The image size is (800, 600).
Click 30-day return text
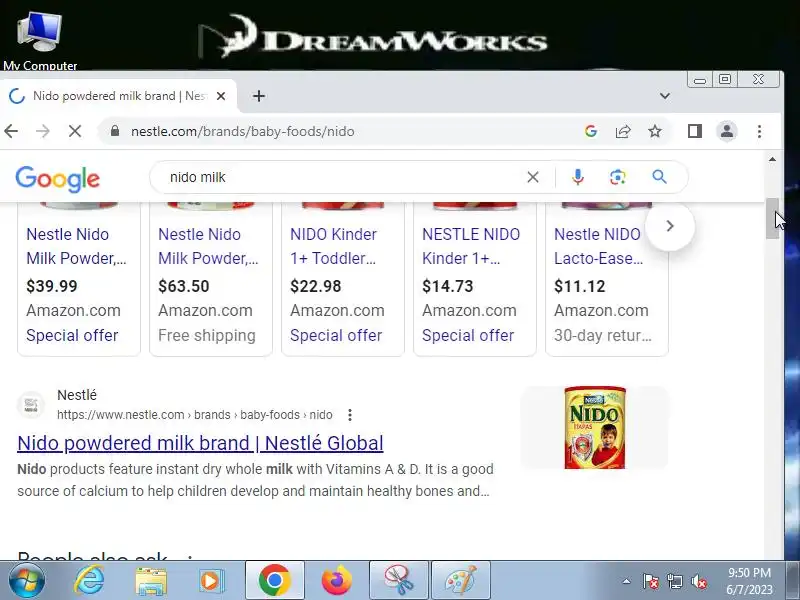(x=603, y=335)
